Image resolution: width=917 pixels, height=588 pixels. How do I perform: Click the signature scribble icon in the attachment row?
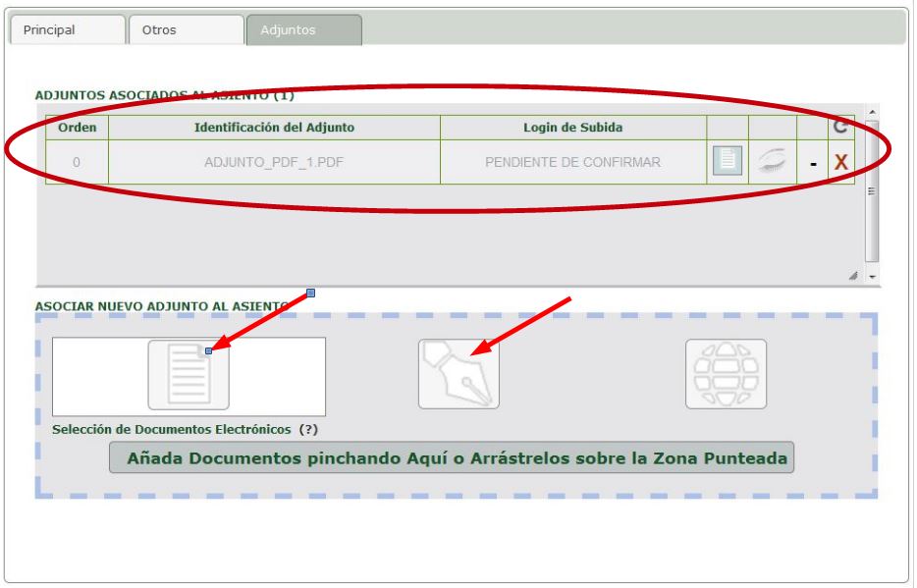[772, 161]
